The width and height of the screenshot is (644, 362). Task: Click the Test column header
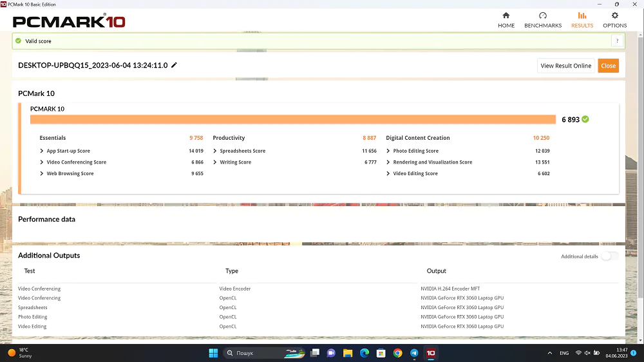(x=30, y=271)
